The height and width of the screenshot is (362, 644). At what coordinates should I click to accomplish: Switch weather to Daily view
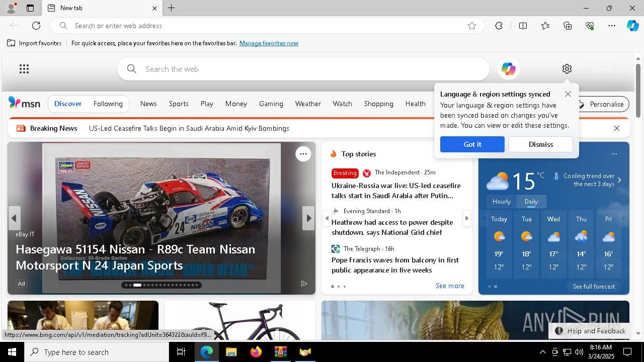[531, 202]
